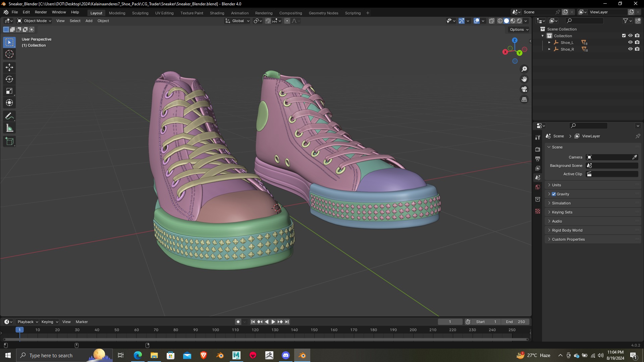The image size is (644, 362).
Task: Open Global transform orientation dropdown
Action: tap(237, 21)
